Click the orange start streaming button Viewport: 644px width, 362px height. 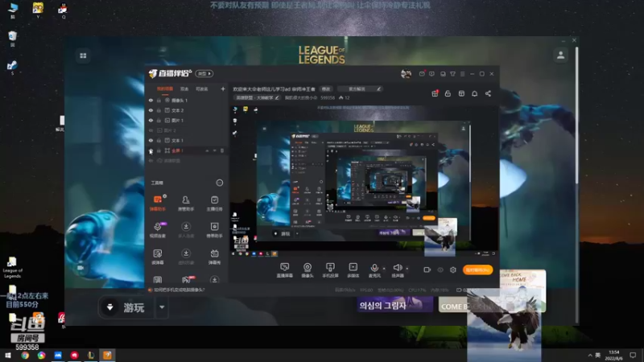coord(477,269)
